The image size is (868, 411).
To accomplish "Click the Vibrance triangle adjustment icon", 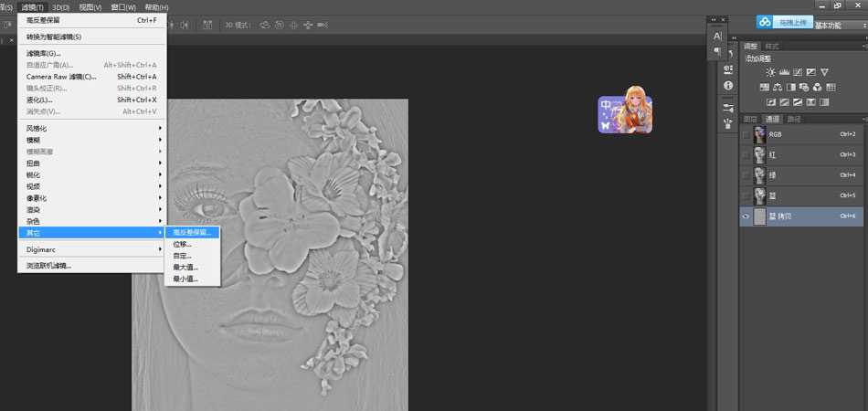I will [x=824, y=72].
